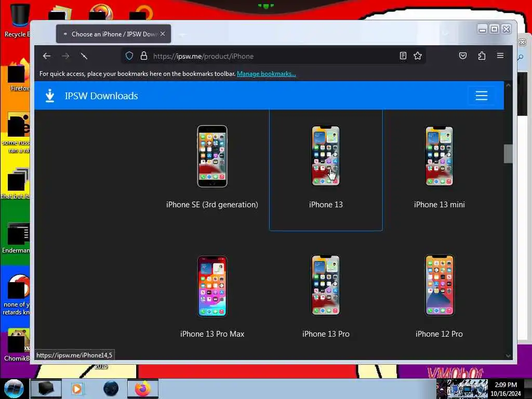This screenshot has height=399, width=532.
Task: Maximize the Firefox window
Action: pos(495,29)
